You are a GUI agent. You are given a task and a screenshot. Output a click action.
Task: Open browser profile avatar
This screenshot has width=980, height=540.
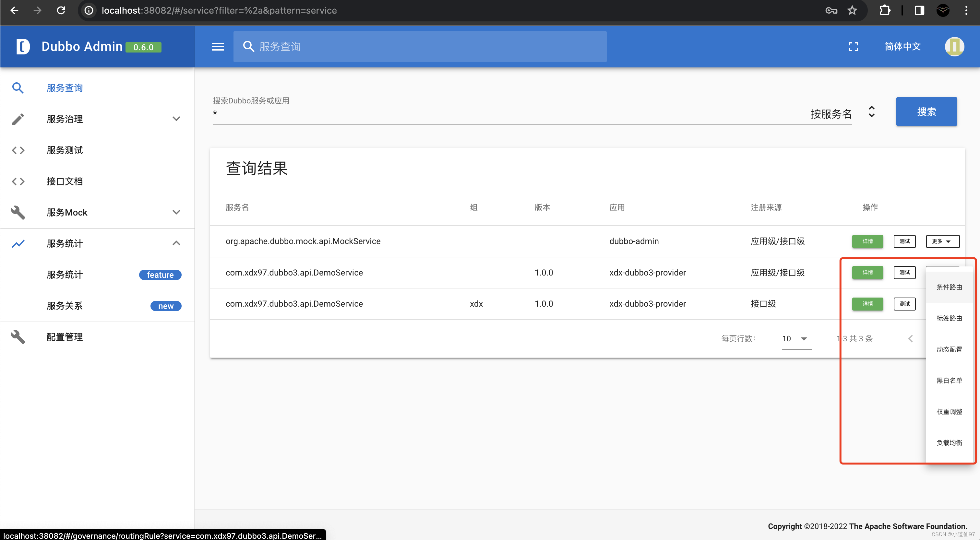943,10
